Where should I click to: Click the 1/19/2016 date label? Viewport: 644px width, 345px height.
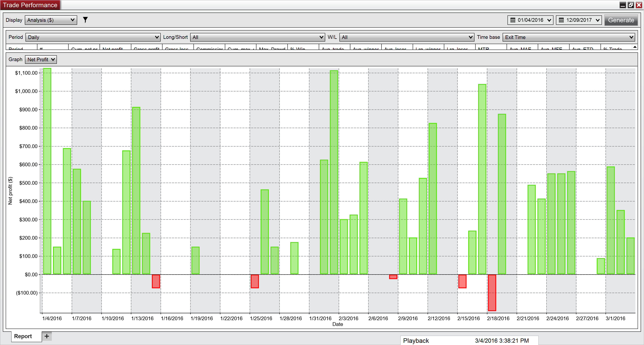202,319
